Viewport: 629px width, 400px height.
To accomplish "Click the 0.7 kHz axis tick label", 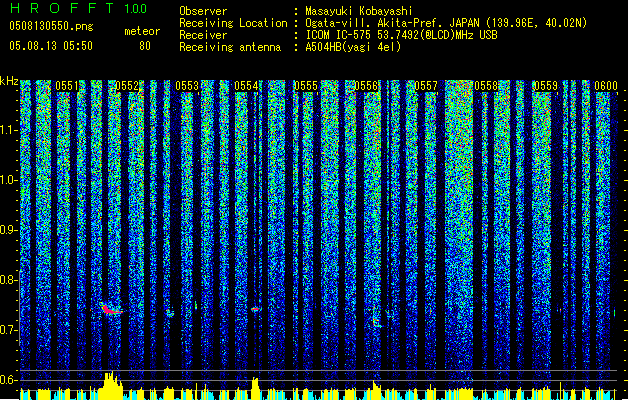I will [9, 330].
